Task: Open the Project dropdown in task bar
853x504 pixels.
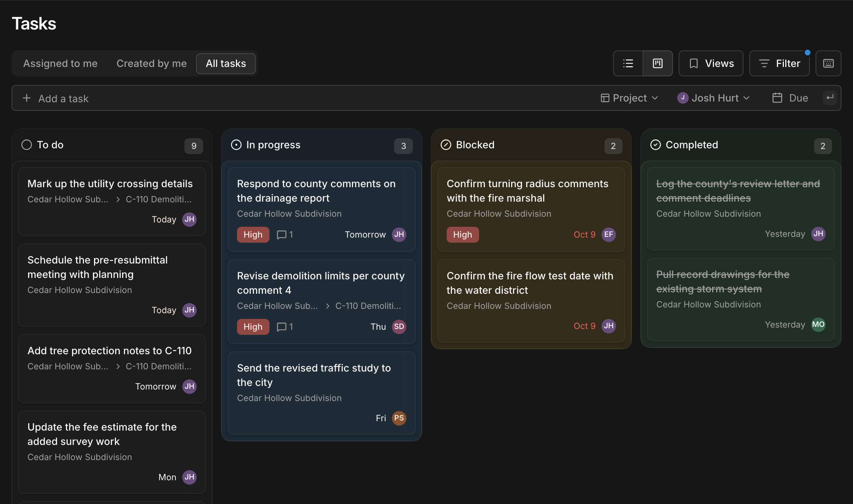Action: [629, 98]
